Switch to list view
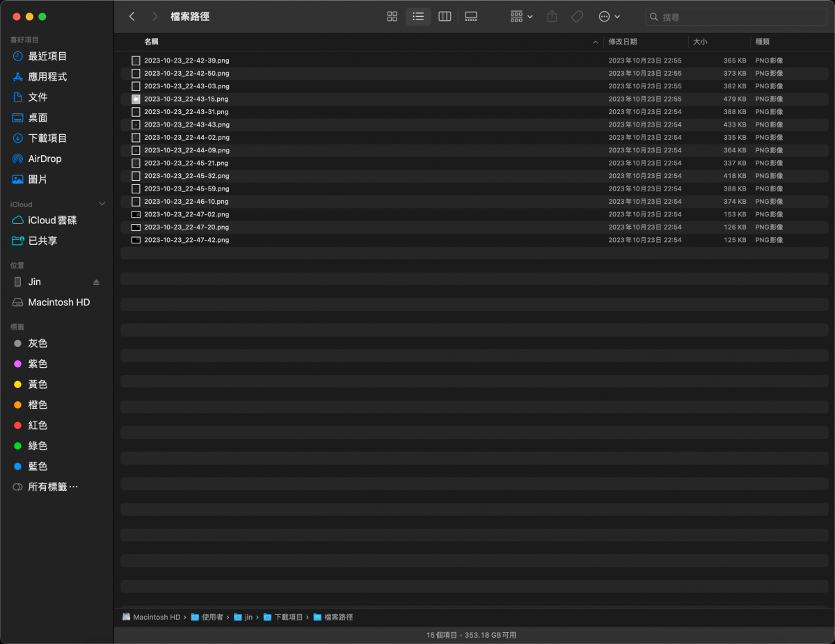Screen dimensions: 835x644 (418, 16)
